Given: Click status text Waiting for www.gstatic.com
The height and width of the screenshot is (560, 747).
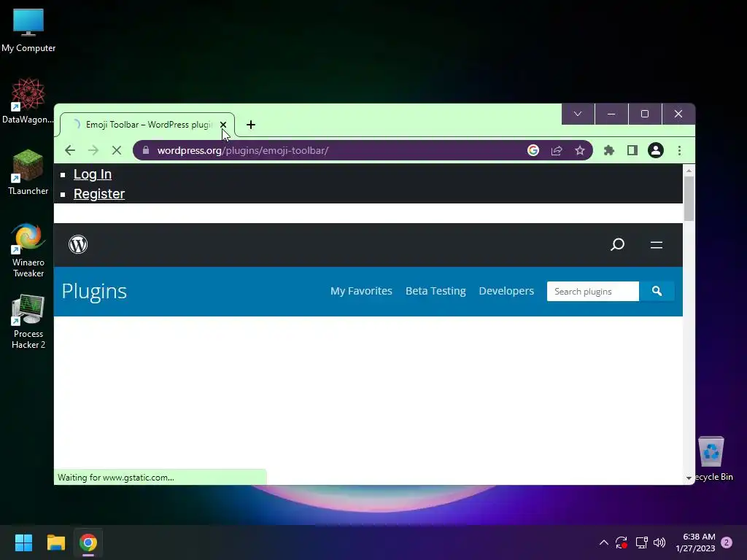Looking at the screenshot, I should click(x=116, y=477).
